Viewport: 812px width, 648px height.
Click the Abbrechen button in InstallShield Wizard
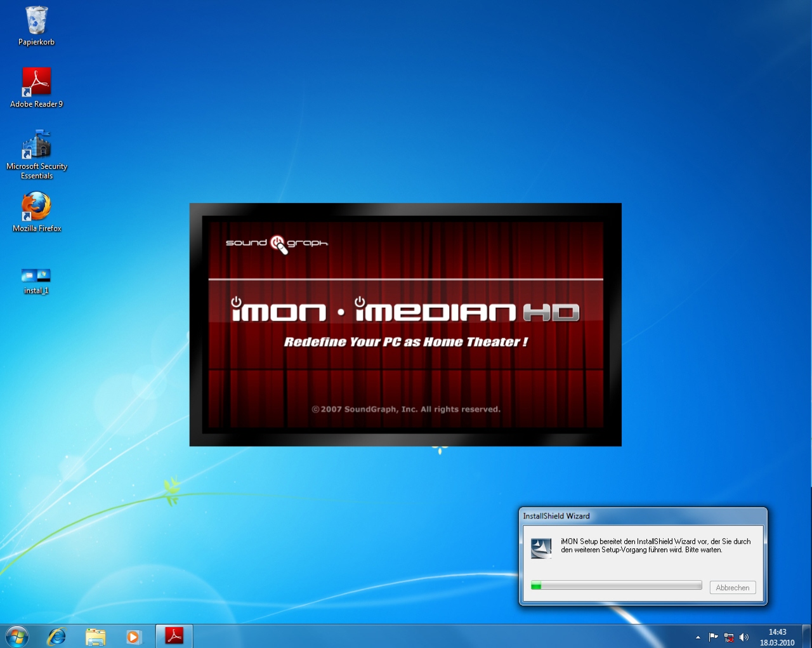[733, 588]
